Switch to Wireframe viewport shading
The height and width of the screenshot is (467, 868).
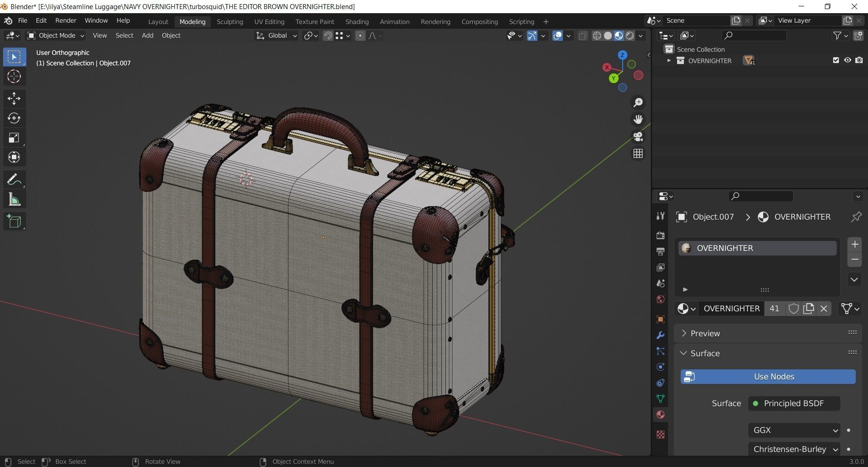[597, 35]
